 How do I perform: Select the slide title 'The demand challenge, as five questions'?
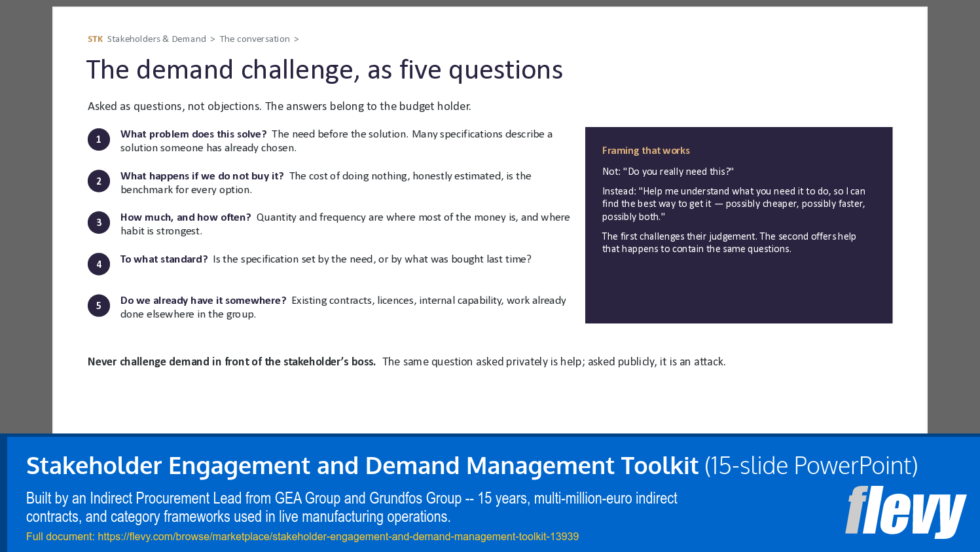point(325,69)
